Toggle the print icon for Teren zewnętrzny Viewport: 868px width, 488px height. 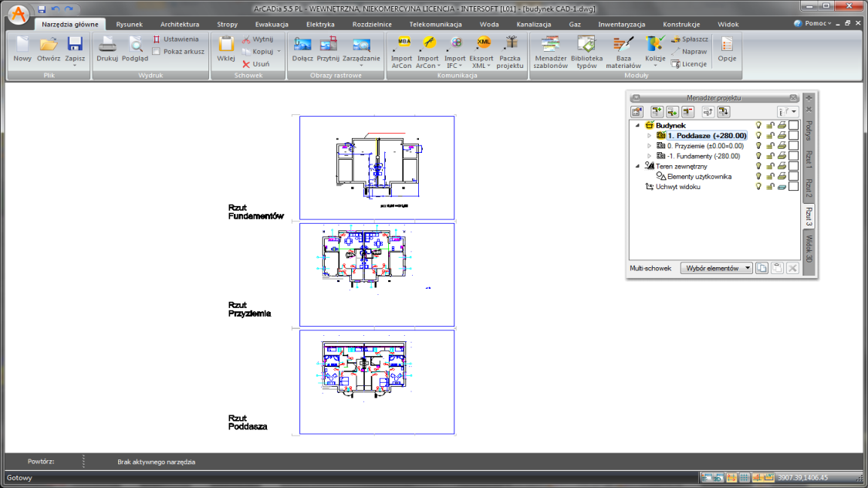[782, 166]
